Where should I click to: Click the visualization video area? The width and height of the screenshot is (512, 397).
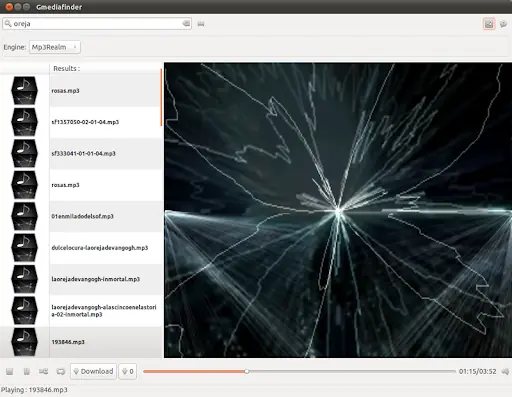coord(338,210)
